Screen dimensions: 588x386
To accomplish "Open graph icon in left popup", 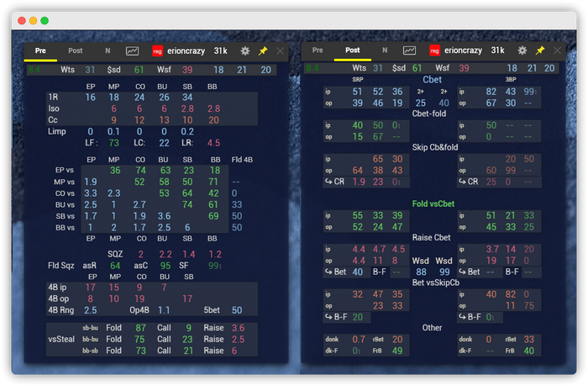I will click(132, 51).
